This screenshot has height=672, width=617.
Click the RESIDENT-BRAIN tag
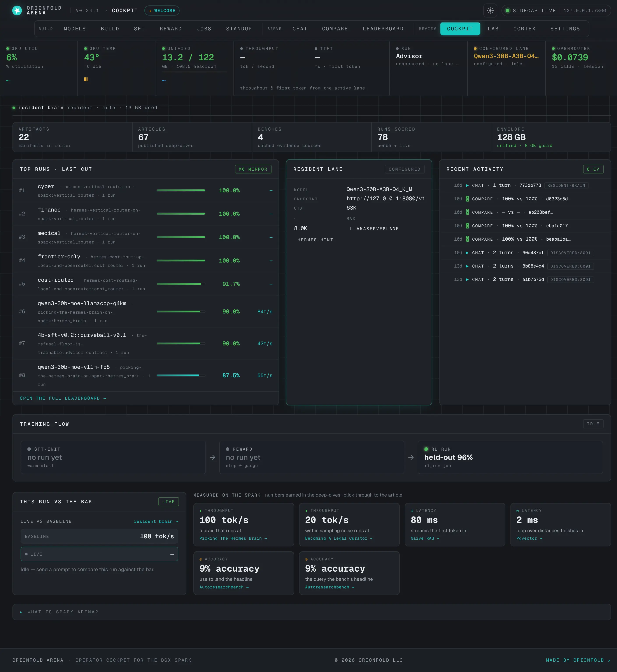[x=566, y=186]
